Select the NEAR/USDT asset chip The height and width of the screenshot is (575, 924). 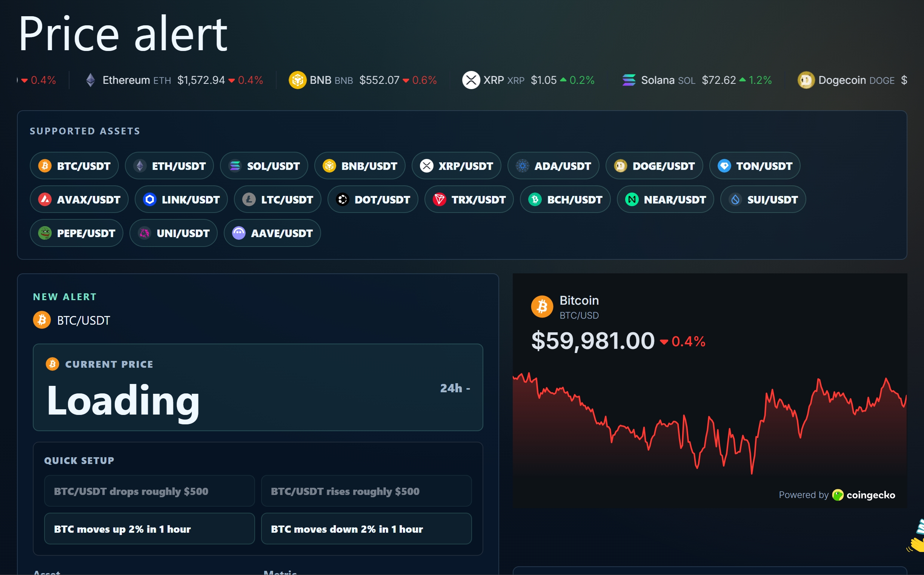[666, 199]
